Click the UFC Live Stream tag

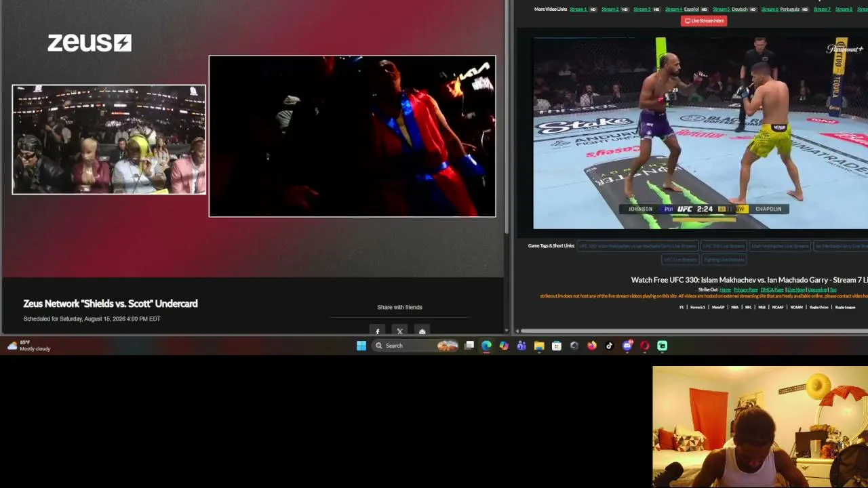coord(680,260)
